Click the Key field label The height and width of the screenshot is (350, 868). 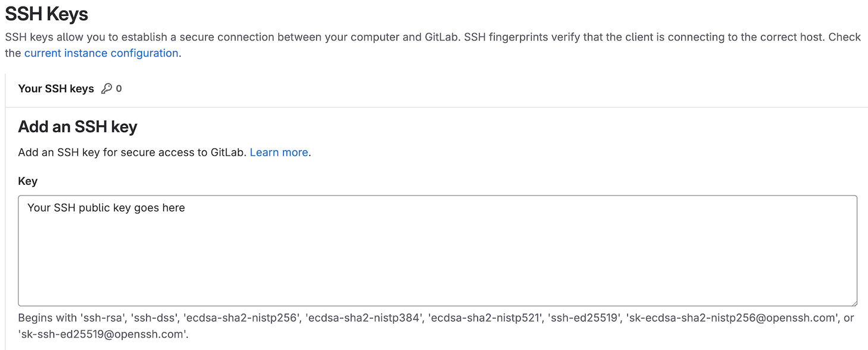[x=27, y=181]
